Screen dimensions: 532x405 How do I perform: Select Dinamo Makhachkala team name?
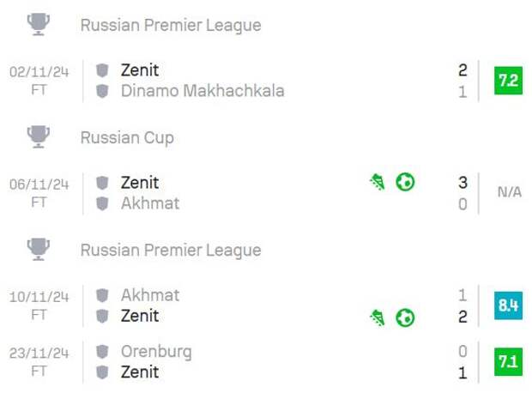(x=203, y=91)
